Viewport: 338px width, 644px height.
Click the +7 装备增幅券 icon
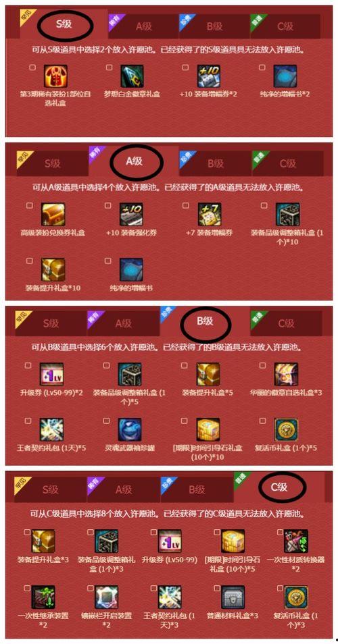click(210, 215)
